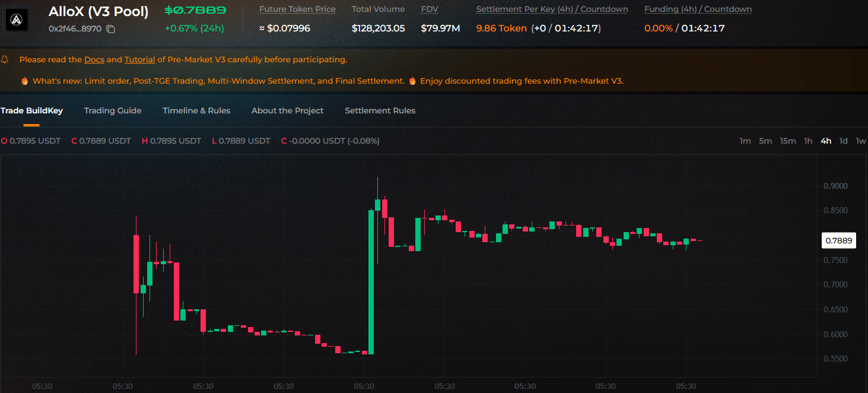This screenshot has width=868, height=393.
Task: Click the 0.00% funding rate value
Action: click(x=659, y=28)
